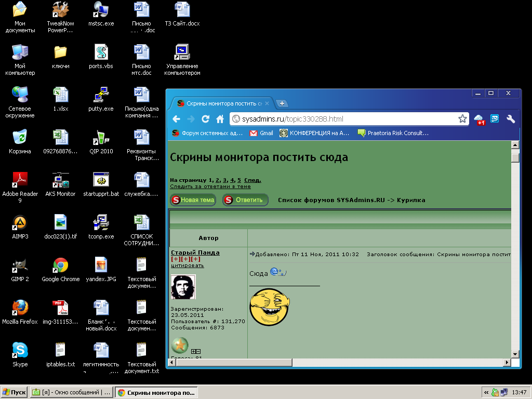
Task: Expand hidden tray icons chevron
Action: tap(486, 393)
